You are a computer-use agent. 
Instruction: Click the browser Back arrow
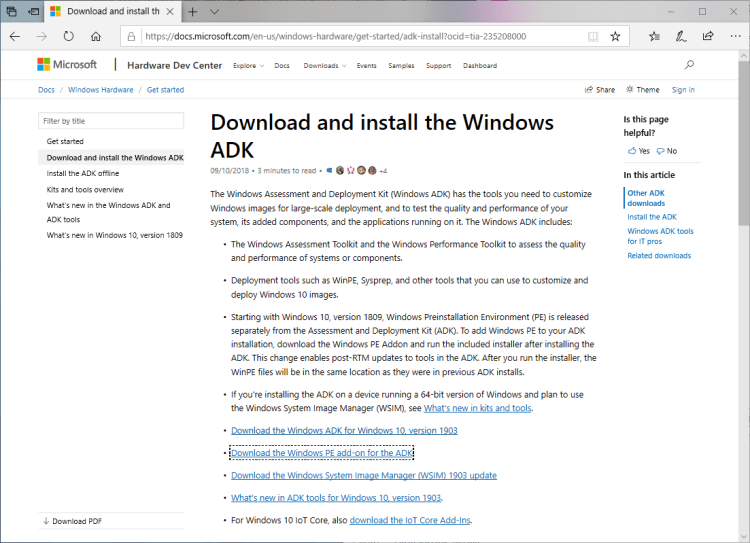coord(15,36)
